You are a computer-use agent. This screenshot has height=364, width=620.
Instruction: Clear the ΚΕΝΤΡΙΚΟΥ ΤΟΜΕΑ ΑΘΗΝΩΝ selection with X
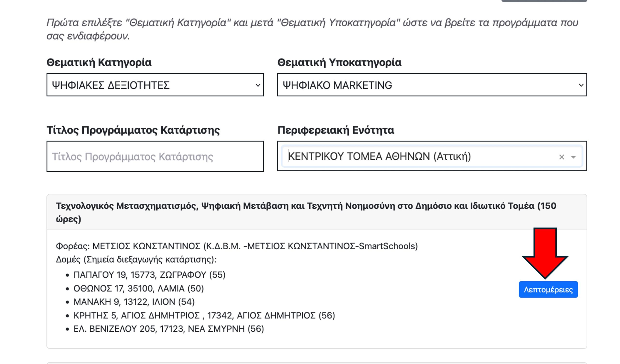pyautogui.click(x=561, y=157)
